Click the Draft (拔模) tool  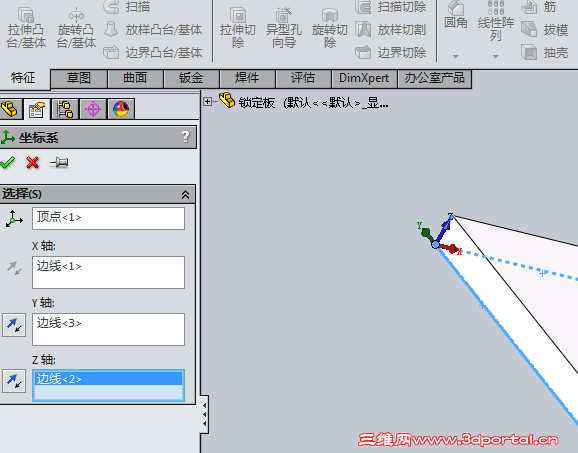pos(545,29)
